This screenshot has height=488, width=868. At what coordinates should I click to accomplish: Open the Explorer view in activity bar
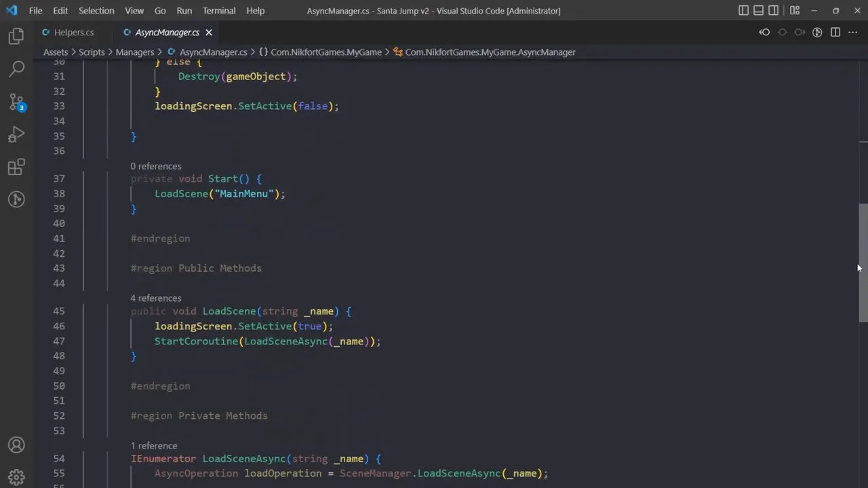(x=16, y=36)
